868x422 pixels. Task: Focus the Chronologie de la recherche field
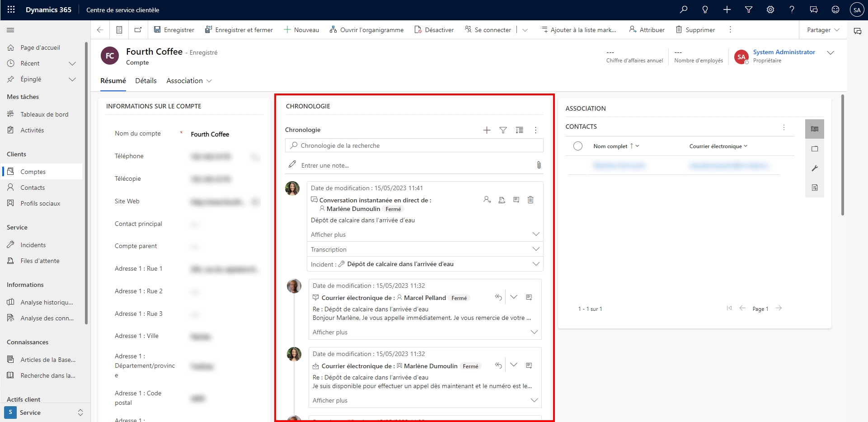point(414,145)
